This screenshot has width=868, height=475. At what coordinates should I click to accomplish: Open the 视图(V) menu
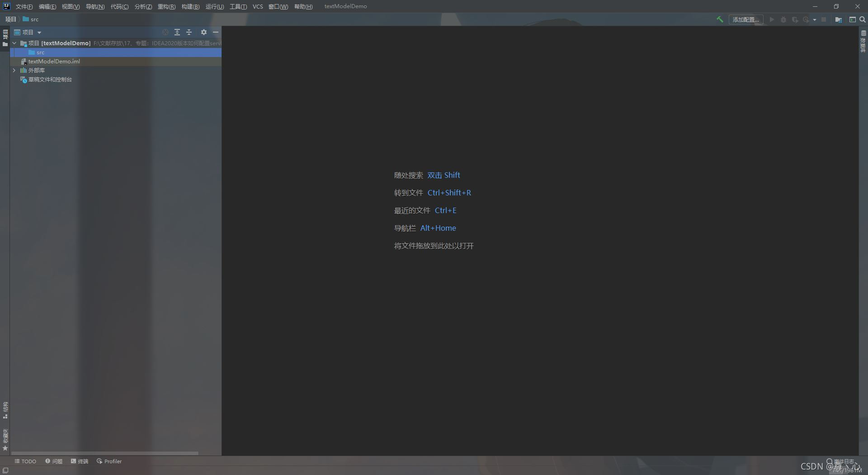[71, 6]
